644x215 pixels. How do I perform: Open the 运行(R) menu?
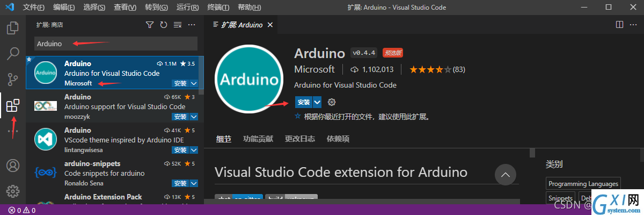187,8
